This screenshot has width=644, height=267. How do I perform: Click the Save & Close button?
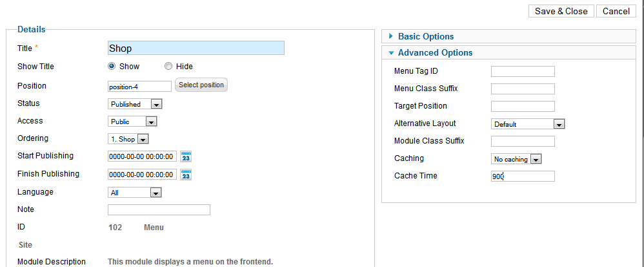561,12
